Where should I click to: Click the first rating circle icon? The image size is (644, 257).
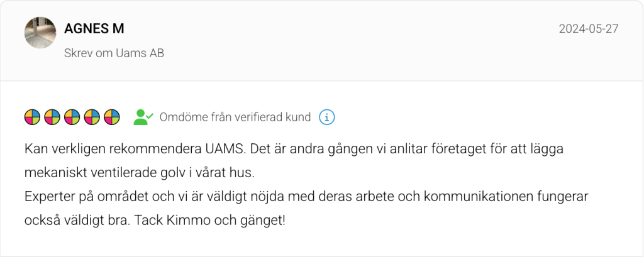pos(32,117)
